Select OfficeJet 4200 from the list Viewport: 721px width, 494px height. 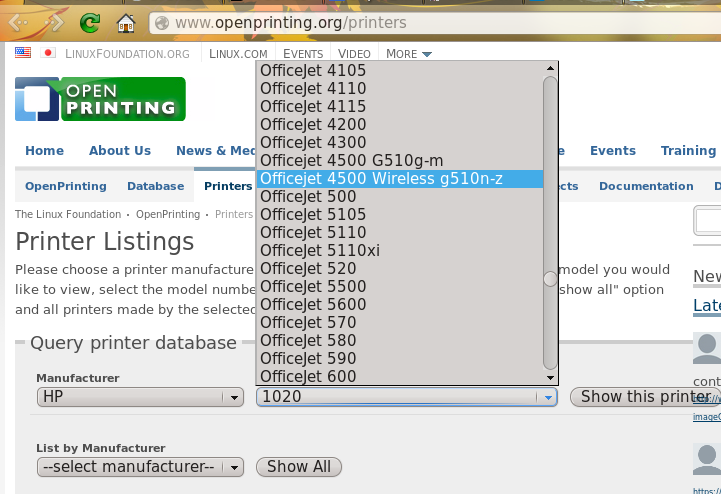coord(400,124)
